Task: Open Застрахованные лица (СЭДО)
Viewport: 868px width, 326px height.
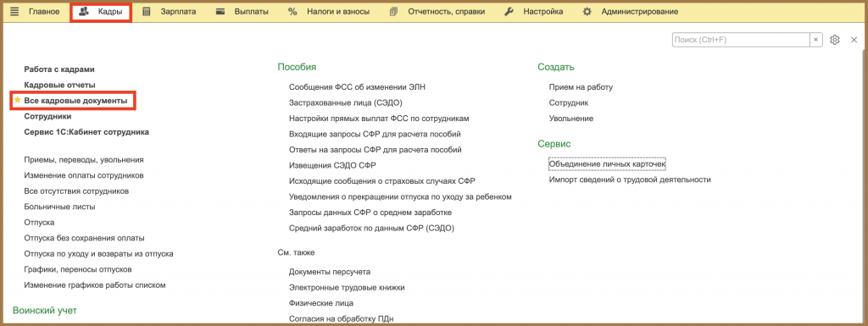Action: [346, 102]
